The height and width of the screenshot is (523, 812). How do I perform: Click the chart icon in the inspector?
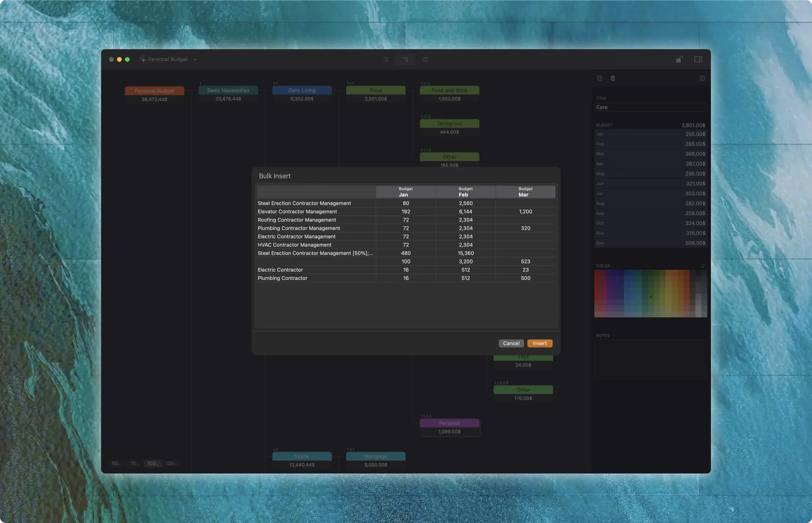coord(702,78)
